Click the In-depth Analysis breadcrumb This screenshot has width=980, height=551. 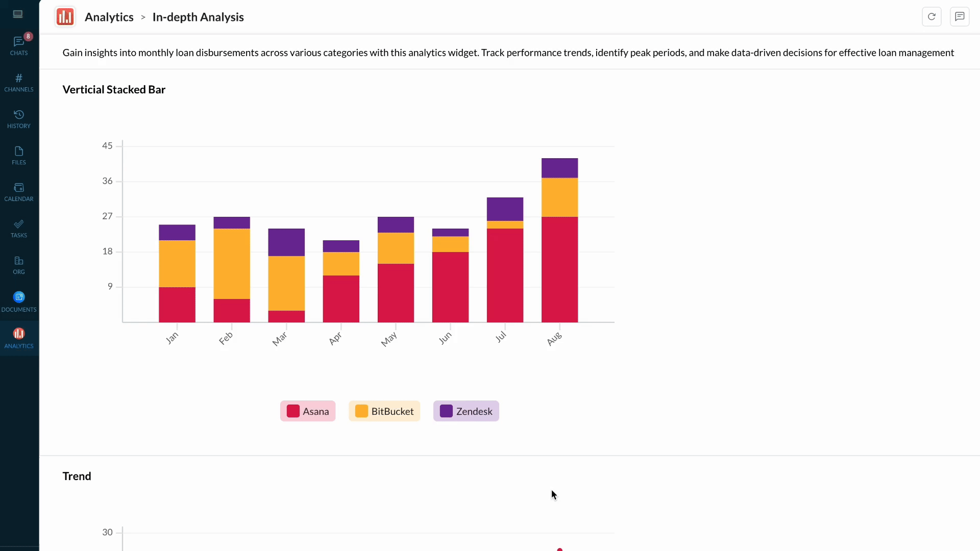198,17
